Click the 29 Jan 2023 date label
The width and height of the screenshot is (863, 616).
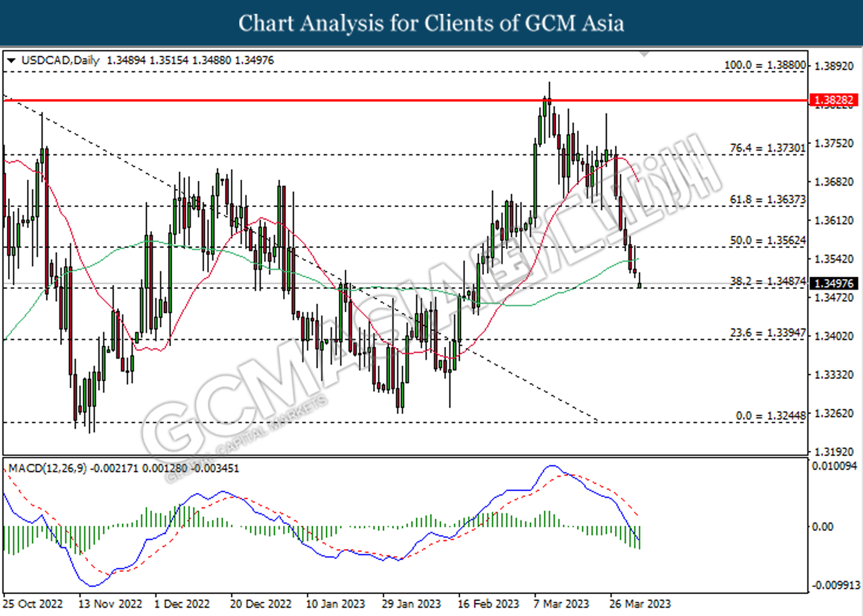click(x=411, y=604)
